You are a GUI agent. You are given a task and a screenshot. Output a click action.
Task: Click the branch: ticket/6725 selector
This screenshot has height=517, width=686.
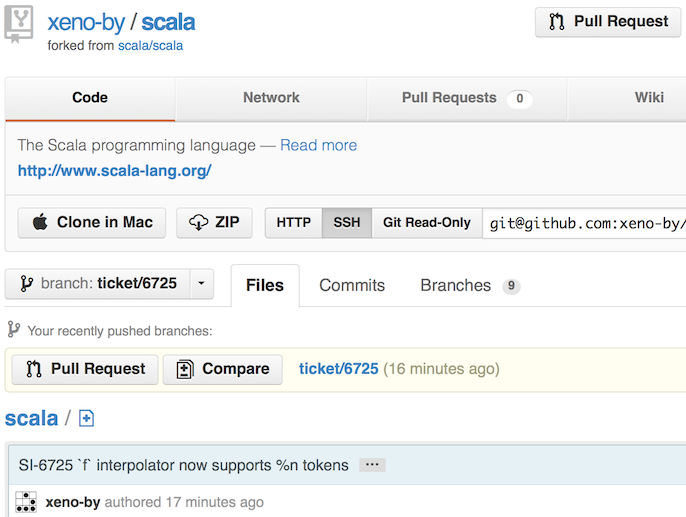(97, 284)
